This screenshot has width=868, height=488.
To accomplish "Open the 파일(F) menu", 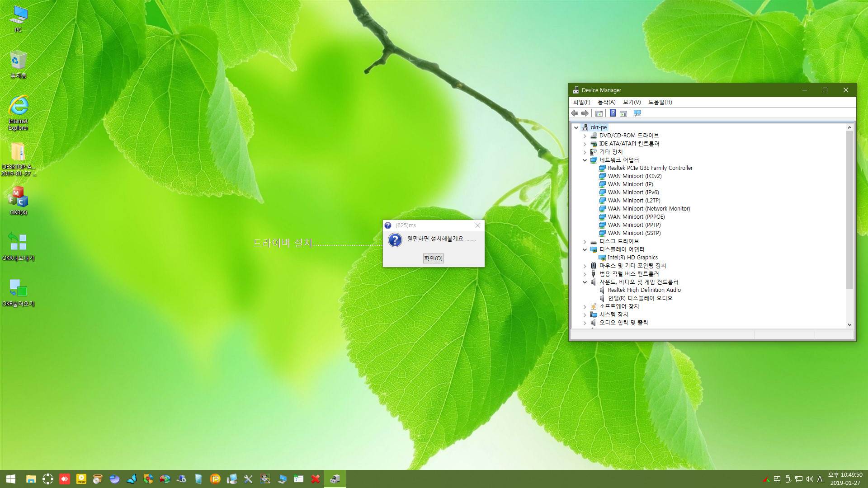I will 581,102.
